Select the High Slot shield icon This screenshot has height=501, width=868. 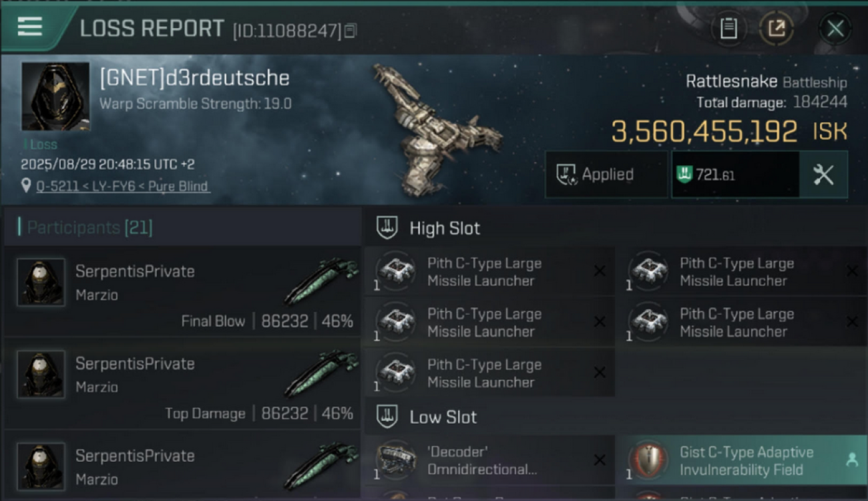[387, 228]
